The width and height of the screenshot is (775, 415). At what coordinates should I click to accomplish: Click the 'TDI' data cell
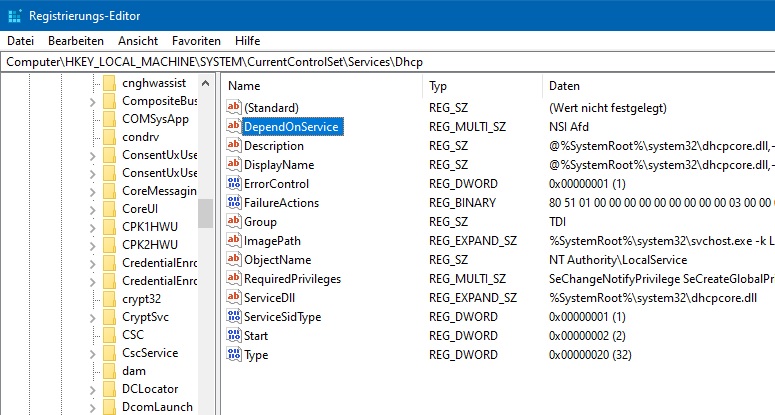[x=557, y=221]
